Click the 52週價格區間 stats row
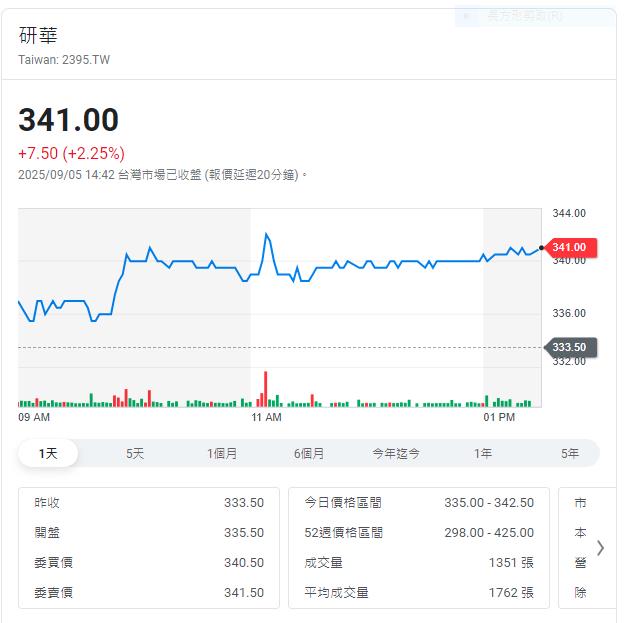Screen dimensions: 628x623 coord(418,533)
